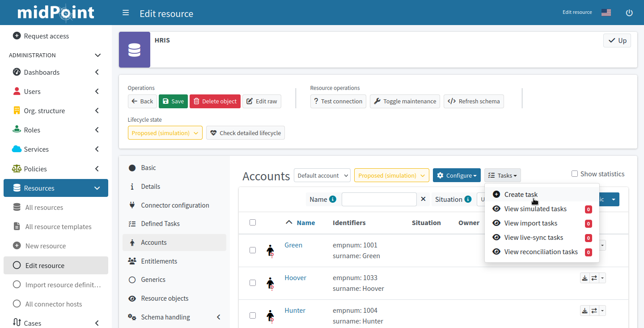Open Org. structure from the sidebar
The width and height of the screenshot is (644, 328).
pos(46,111)
